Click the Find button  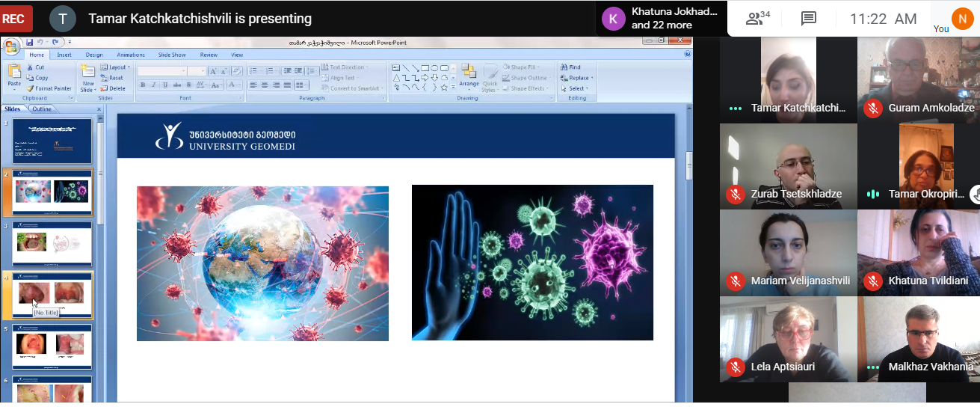pos(570,67)
